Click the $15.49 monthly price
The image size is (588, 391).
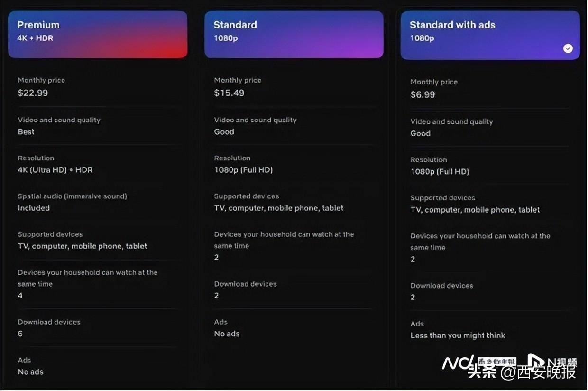tap(229, 93)
